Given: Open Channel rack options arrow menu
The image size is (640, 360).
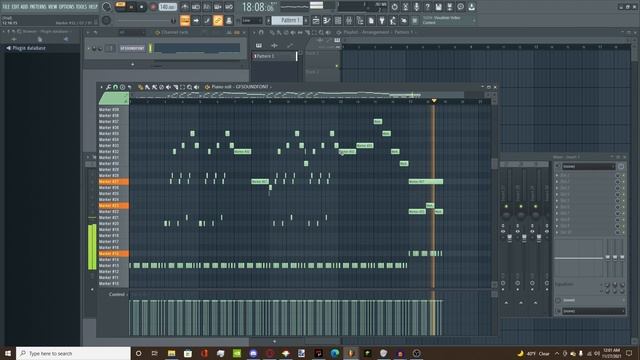Looking at the screenshot, I should pos(88,32).
